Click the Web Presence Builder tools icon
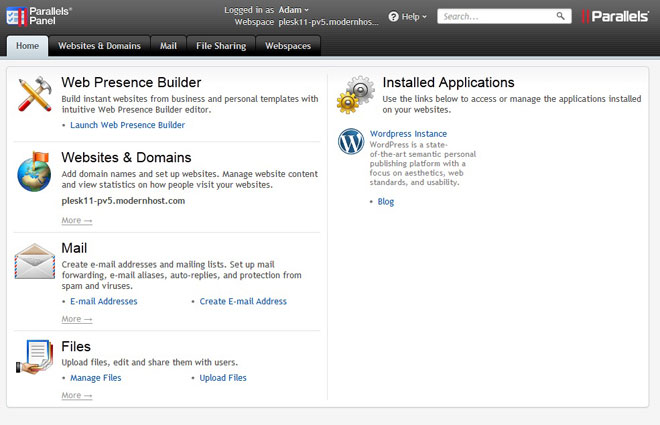Screen dimensions: 660x425 pyautogui.click(x=35, y=94)
